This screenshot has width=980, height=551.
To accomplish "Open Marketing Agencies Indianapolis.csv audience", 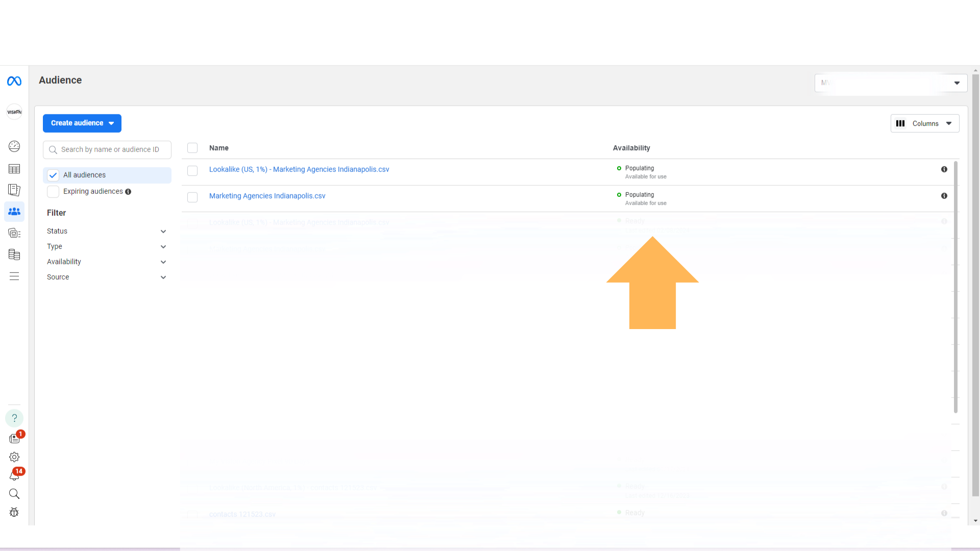I will click(267, 196).
